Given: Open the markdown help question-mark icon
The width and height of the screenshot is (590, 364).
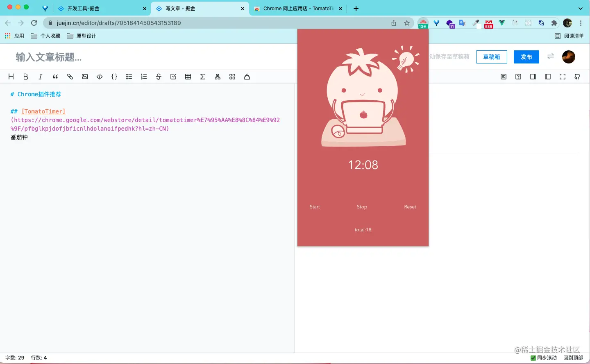Looking at the screenshot, I should [x=518, y=77].
